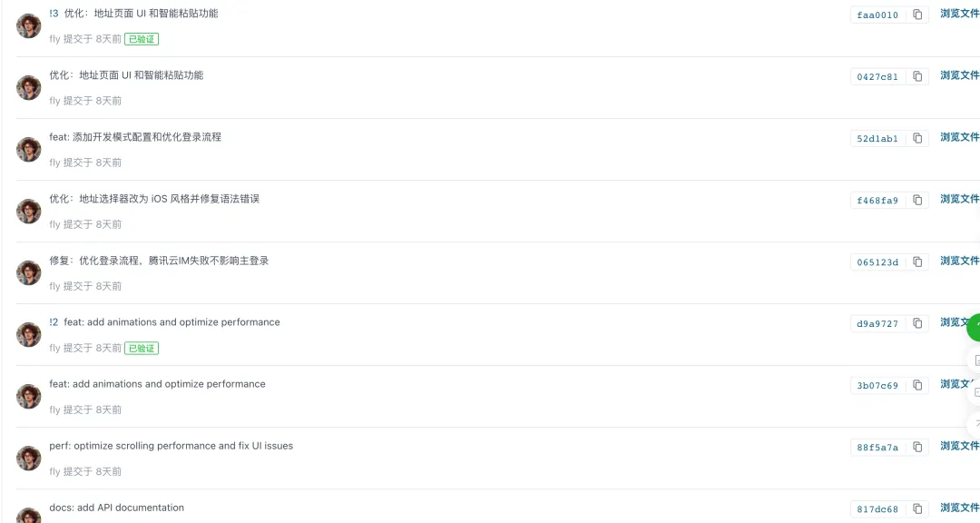The height and width of the screenshot is (523, 980).
Task: Click fly's avatar on 'docs: add API documentation' commit
Action: (x=29, y=515)
